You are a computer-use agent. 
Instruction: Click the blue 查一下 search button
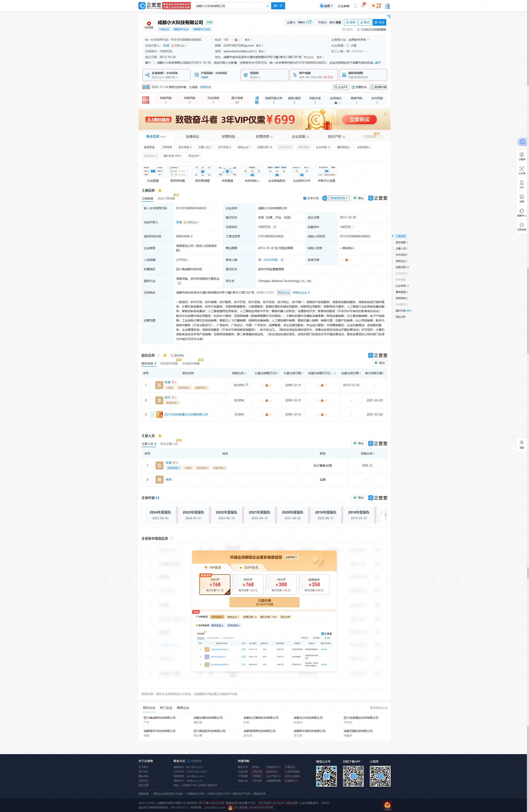[278, 6]
